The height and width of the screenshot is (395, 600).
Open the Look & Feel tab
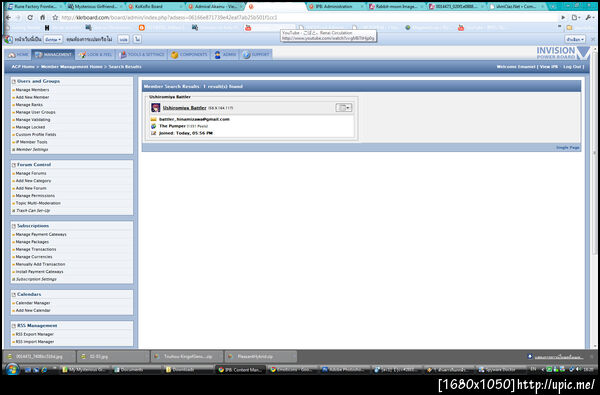pyautogui.click(x=96, y=55)
